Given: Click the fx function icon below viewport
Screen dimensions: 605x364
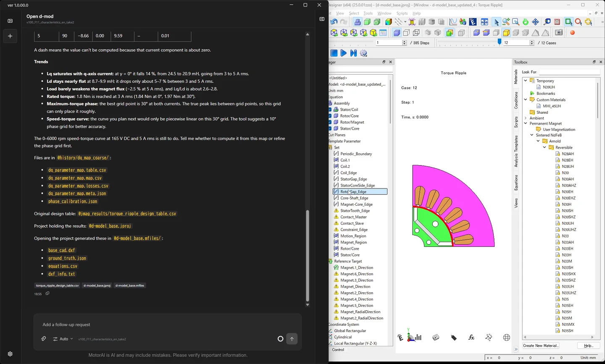Looking at the screenshot, I should pos(471,338).
